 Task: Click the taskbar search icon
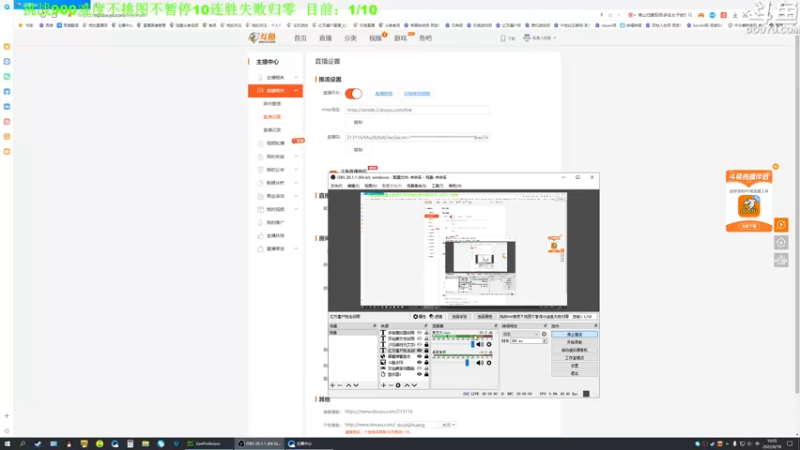[x=22, y=444]
